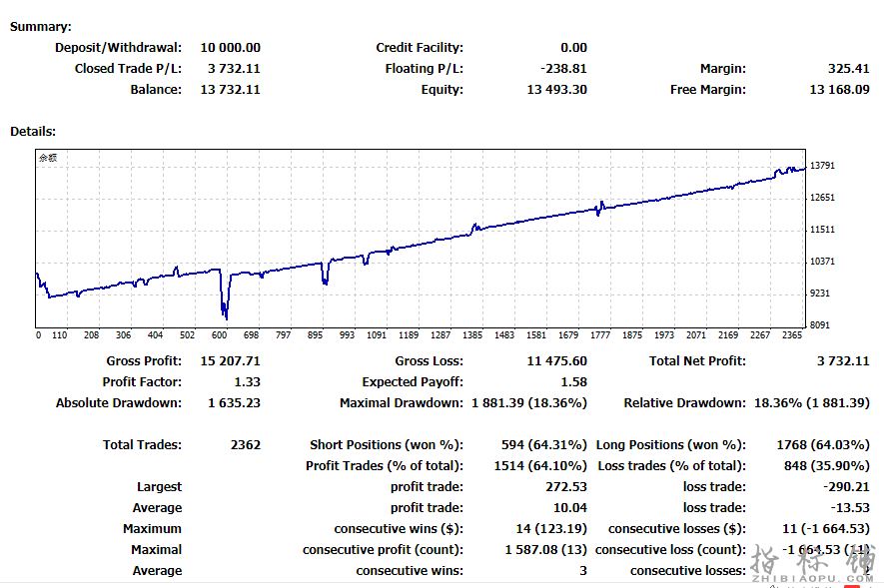This screenshot has width=884, height=588.
Task: Select the Gross Profit value 15 207.71
Action: (230, 360)
